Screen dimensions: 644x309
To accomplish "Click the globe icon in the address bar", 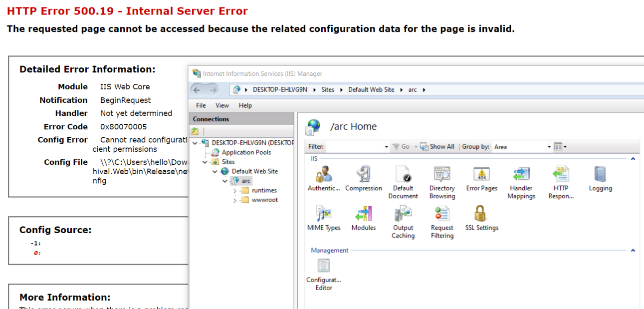I will (x=237, y=90).
